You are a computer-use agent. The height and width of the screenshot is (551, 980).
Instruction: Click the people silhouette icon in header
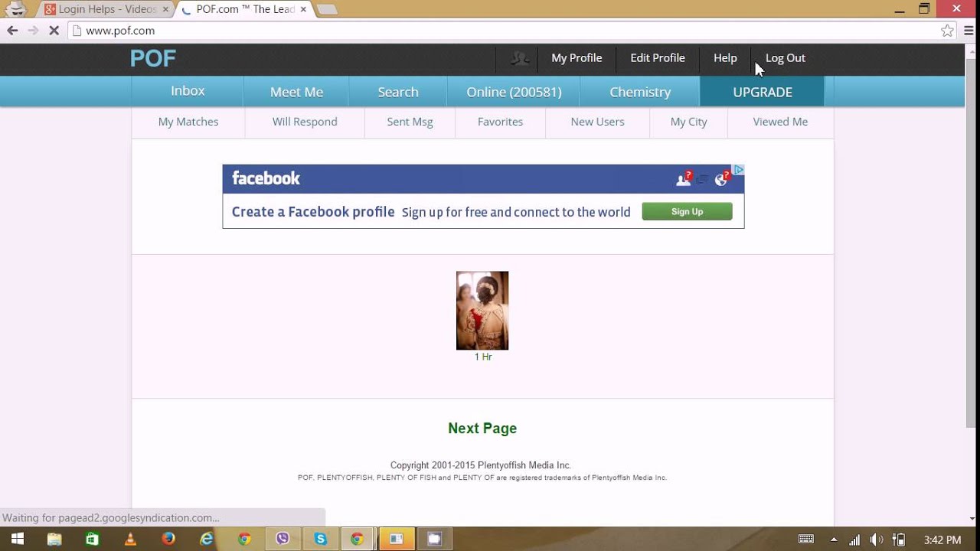(520, 58)
